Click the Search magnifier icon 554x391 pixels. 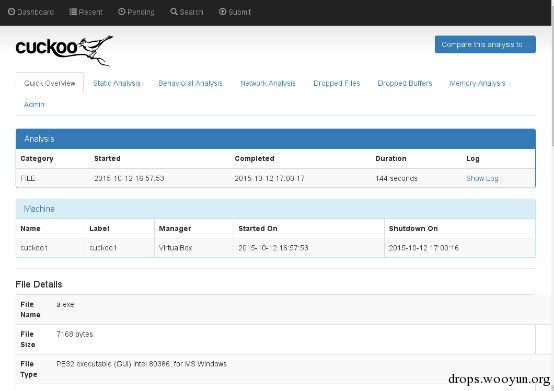tap(174, 12)
